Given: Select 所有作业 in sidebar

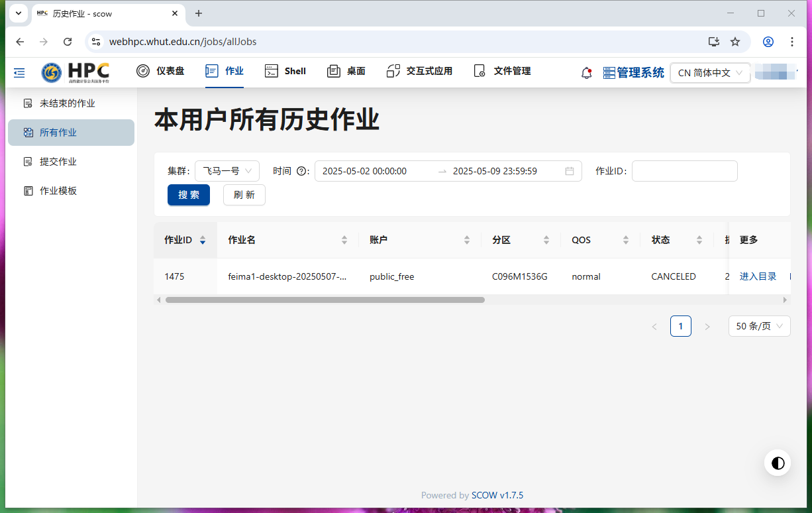Looking at the screenshot, I should tap(71, 133).
